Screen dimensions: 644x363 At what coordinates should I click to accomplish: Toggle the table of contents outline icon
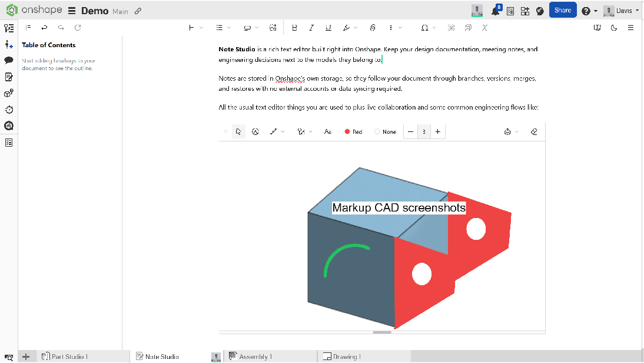click(28, 28)
